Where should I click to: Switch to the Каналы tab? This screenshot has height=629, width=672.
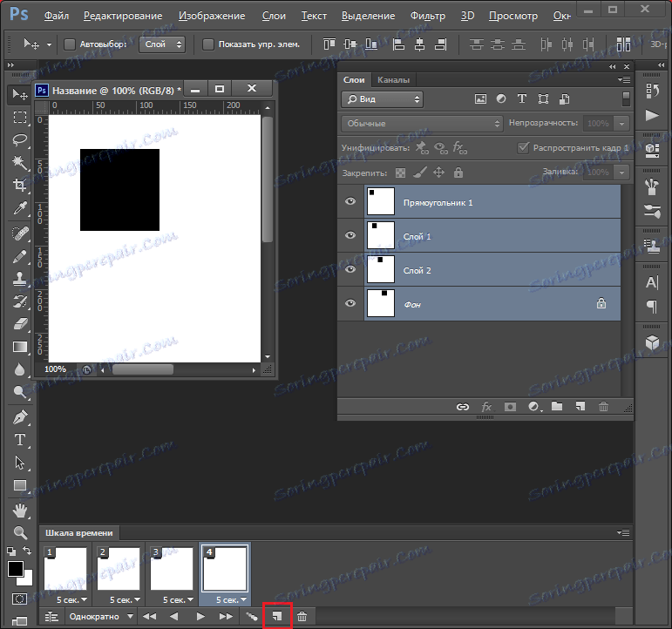[394, 80]
